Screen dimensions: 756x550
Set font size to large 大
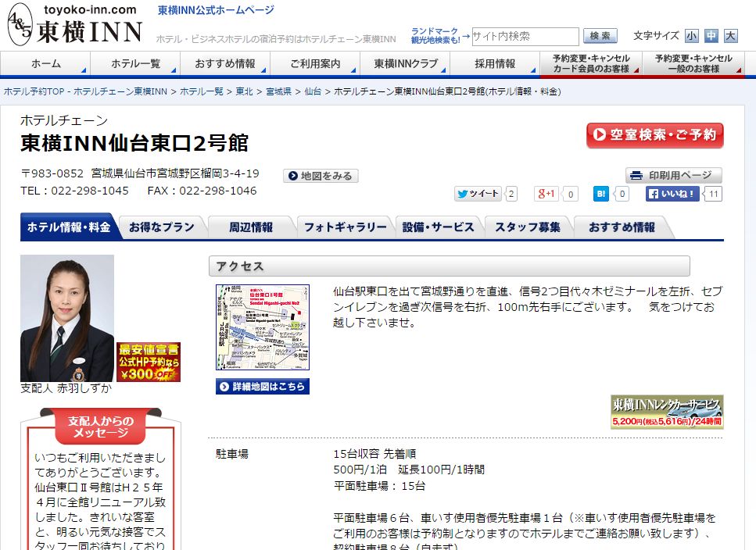click(731, 36)
